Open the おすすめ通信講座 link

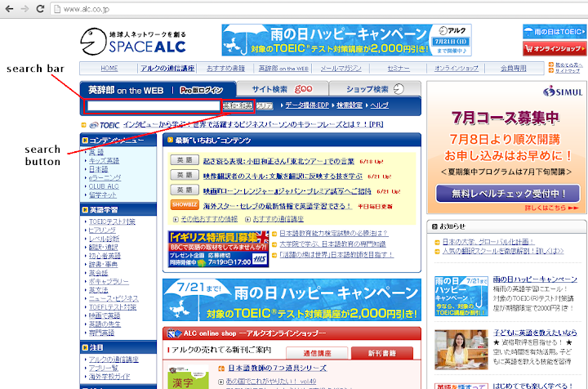tap(278, 219)
